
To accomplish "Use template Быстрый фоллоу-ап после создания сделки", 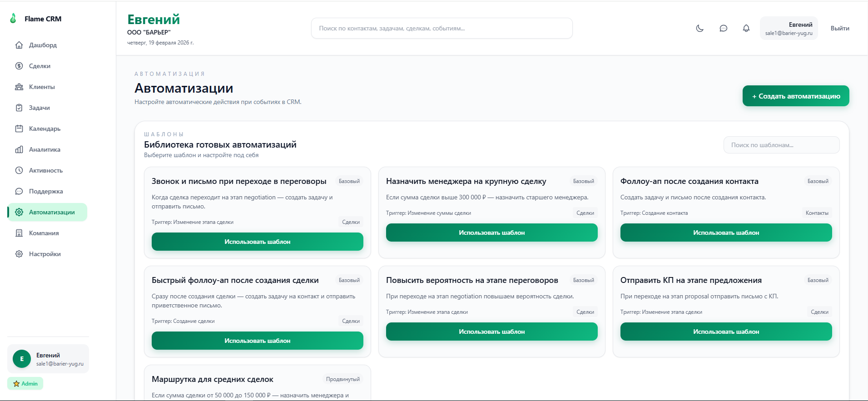I will [258, 341].
